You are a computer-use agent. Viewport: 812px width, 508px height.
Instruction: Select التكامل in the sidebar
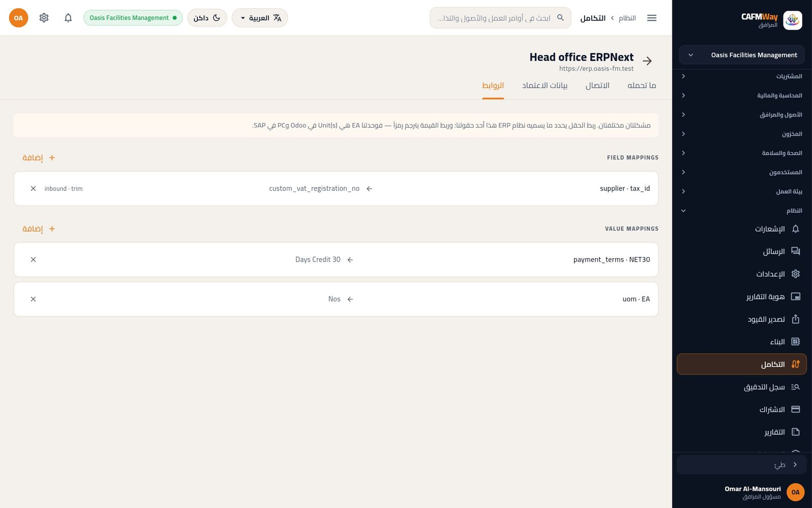point(741,364)
